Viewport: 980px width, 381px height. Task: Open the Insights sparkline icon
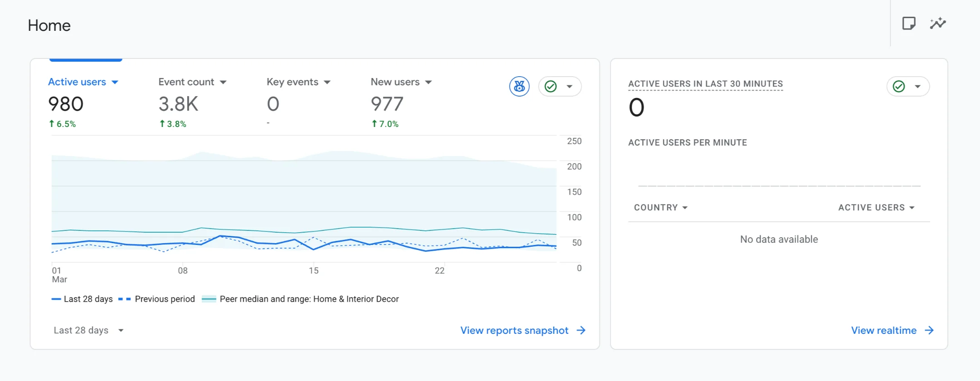coord(938,23)
